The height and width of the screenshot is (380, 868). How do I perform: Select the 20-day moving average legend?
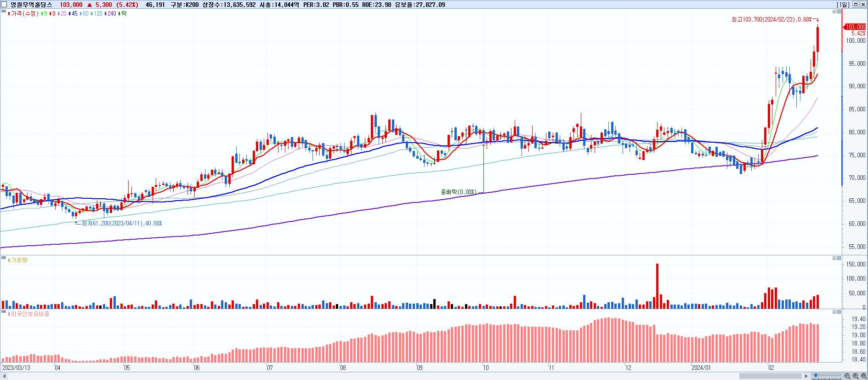pos(62,14)
